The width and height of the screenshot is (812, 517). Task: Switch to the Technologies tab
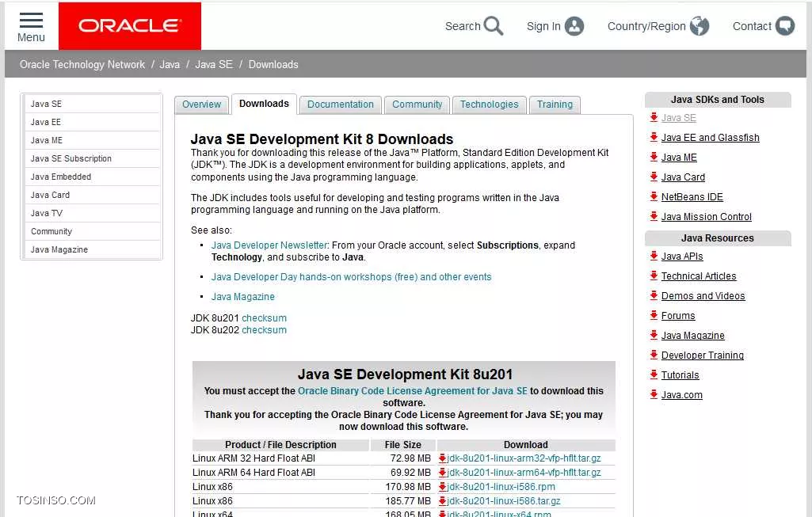click(489, 105)
